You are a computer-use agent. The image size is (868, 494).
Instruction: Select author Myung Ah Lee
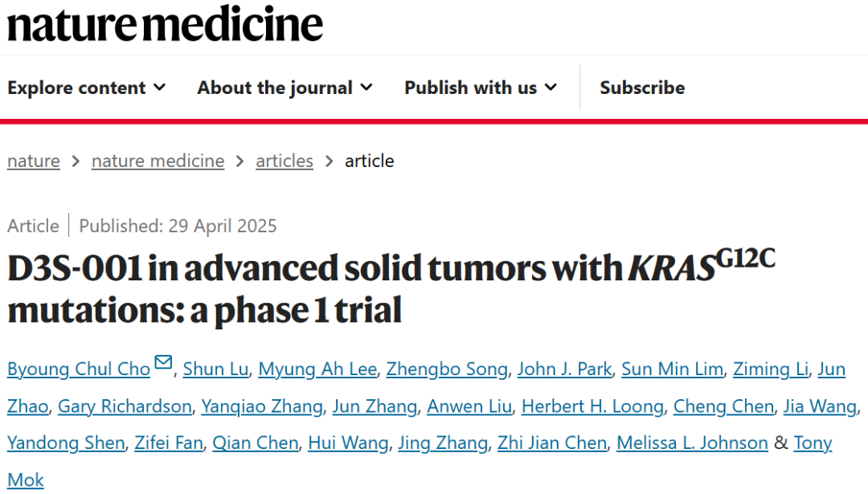[x=317, y=369]
